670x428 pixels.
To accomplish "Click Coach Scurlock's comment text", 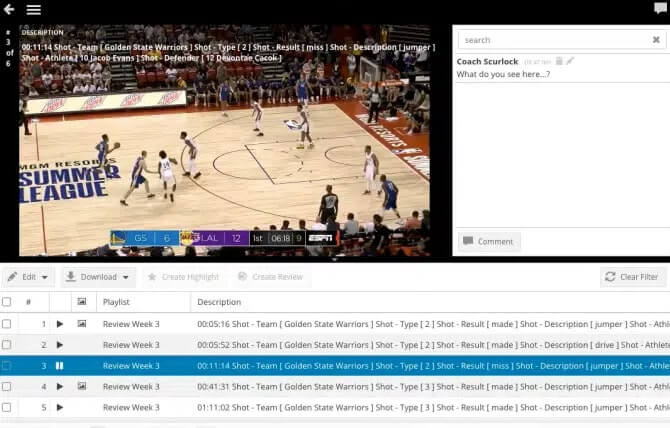I will pyautogui.click(x=503, y=74).
